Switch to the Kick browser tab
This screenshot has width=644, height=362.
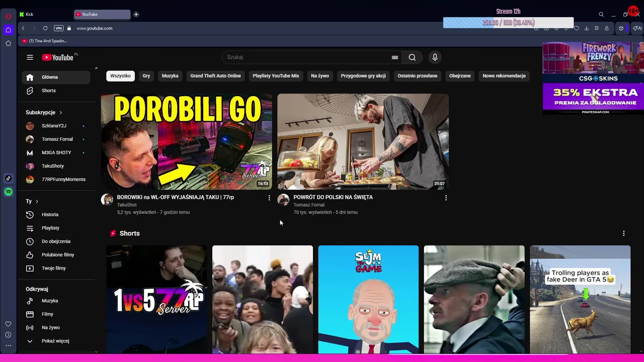44,14
